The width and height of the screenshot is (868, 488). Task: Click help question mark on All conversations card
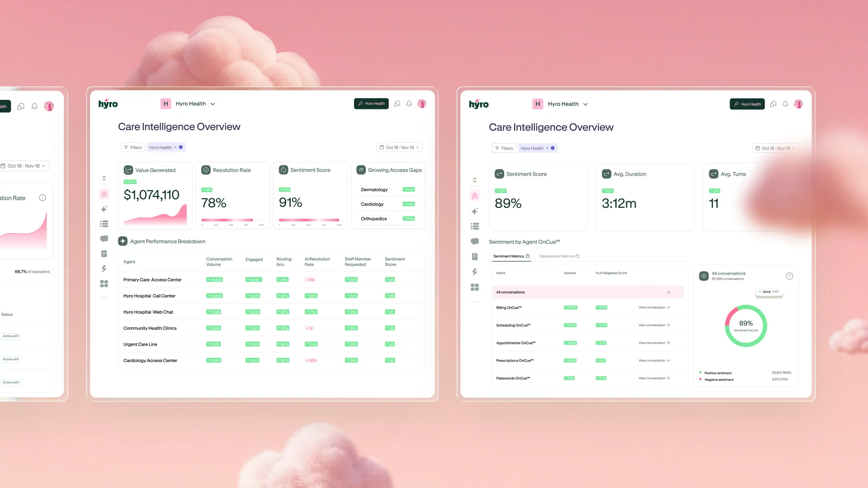pyautogui.click(x=789, y=276)
